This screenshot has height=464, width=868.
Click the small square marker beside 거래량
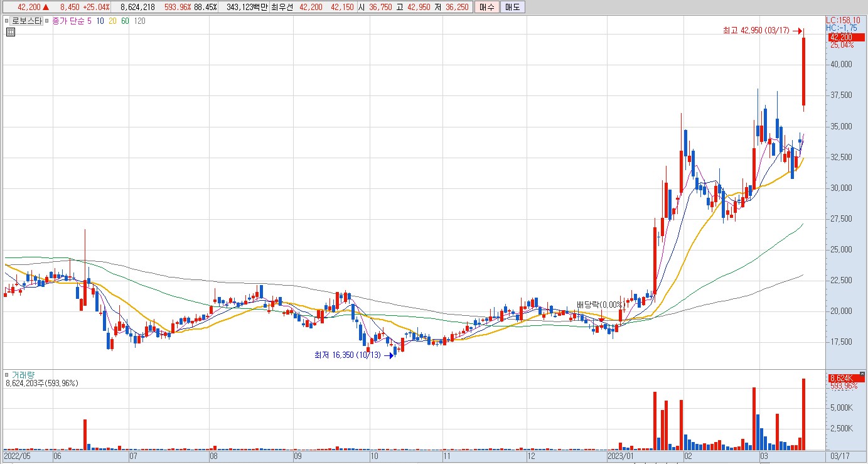(8, 375)
